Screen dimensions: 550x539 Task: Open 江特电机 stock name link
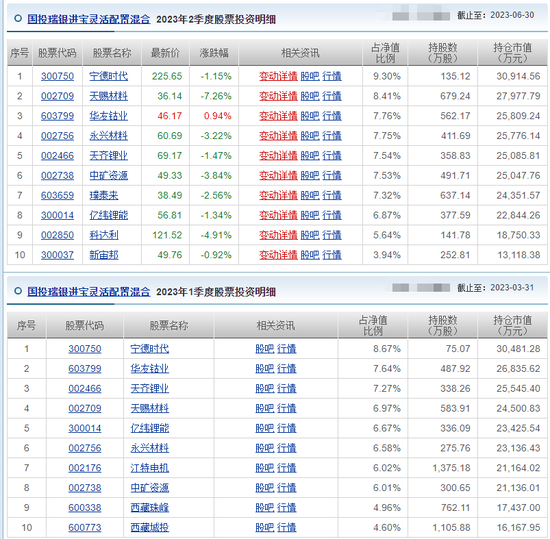pos(150,468)
